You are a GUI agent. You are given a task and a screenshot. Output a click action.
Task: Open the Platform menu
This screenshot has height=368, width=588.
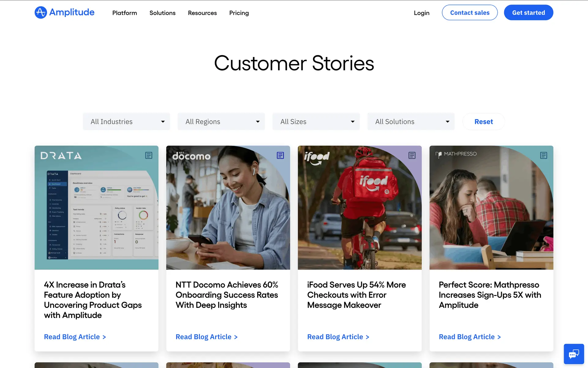(x=124, y=13)
